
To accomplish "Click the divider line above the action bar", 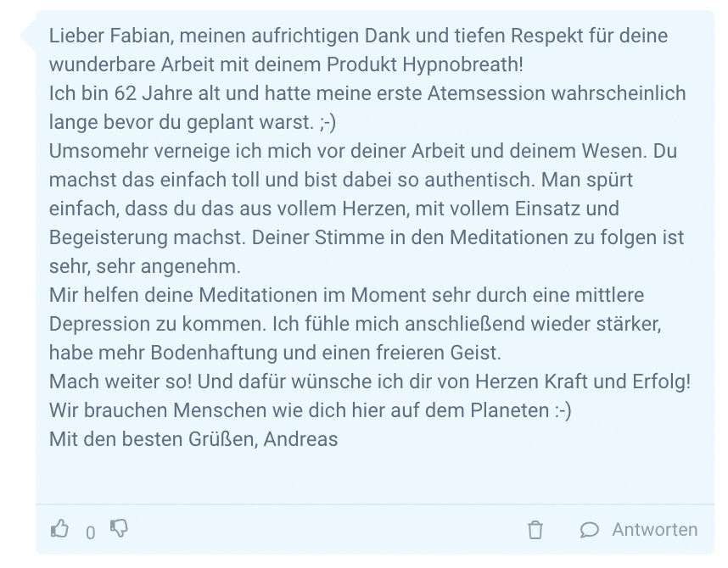I will [x=375, y=504].
